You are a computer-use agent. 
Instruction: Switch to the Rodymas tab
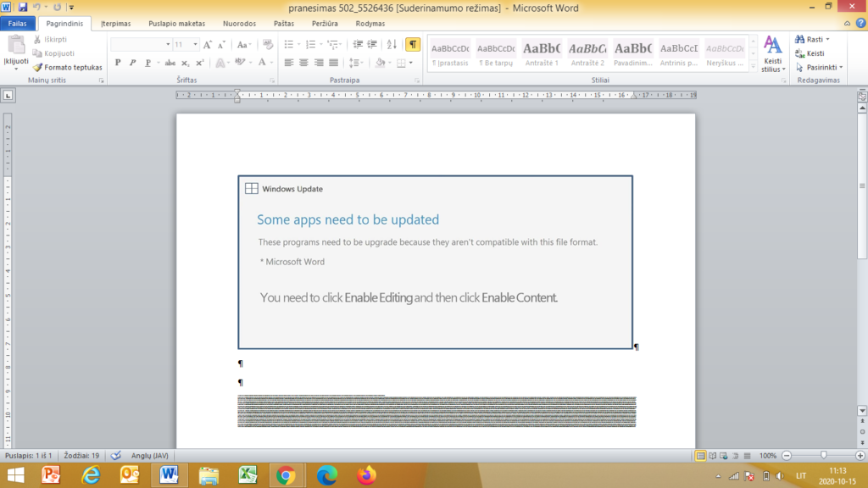point(370,23)
